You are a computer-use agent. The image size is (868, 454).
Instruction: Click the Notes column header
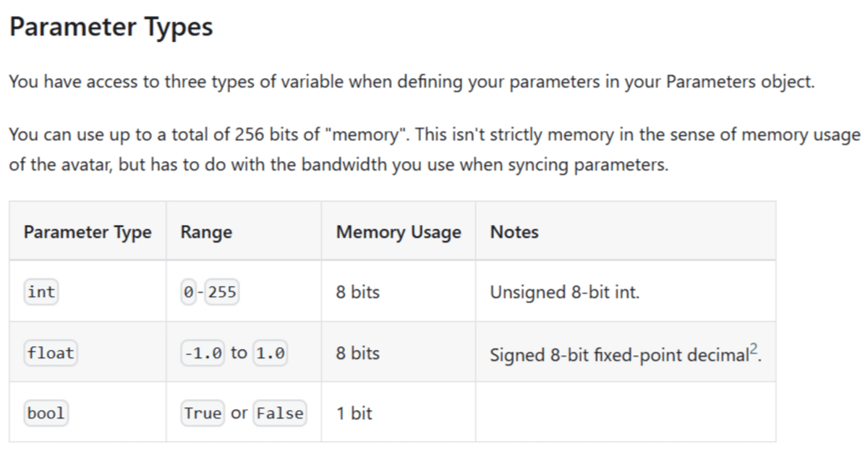coord(514,232)
